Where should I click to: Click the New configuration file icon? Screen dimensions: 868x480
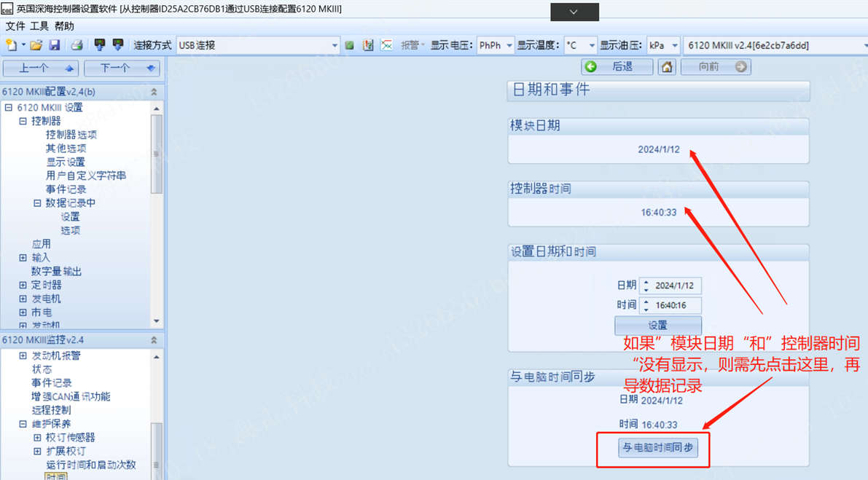(x=10, y=45)
